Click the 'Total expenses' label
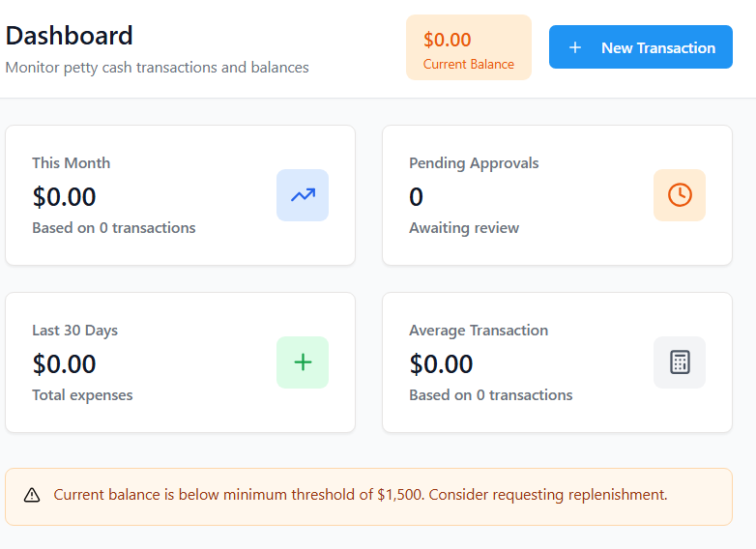 point(82,395)
